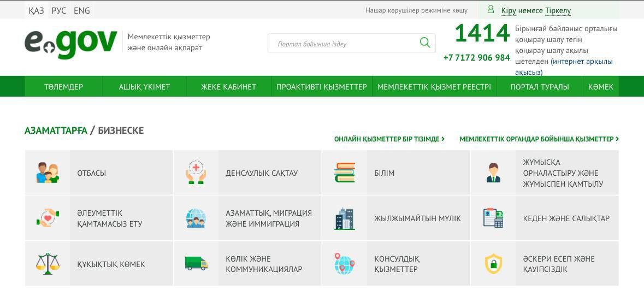
Task: Select the real estate buildings icon
Action: coord(345,218)
